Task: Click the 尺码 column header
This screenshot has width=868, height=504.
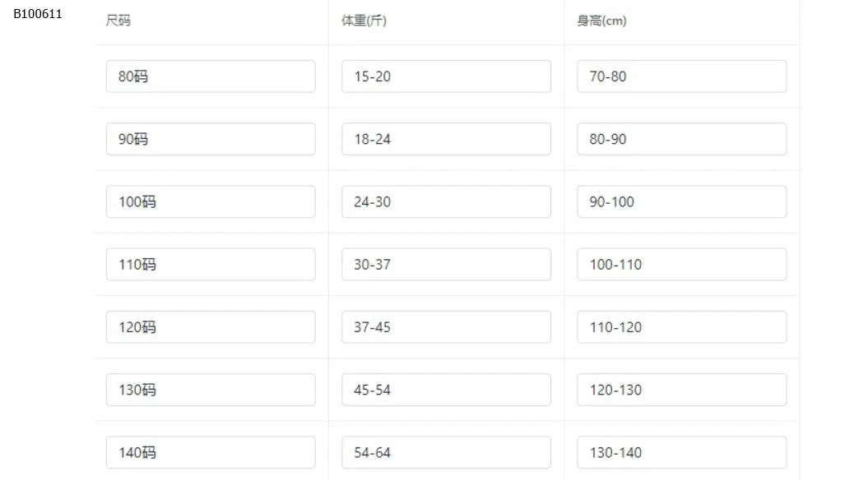Action: pyautogui.click(x=118, y=21)
